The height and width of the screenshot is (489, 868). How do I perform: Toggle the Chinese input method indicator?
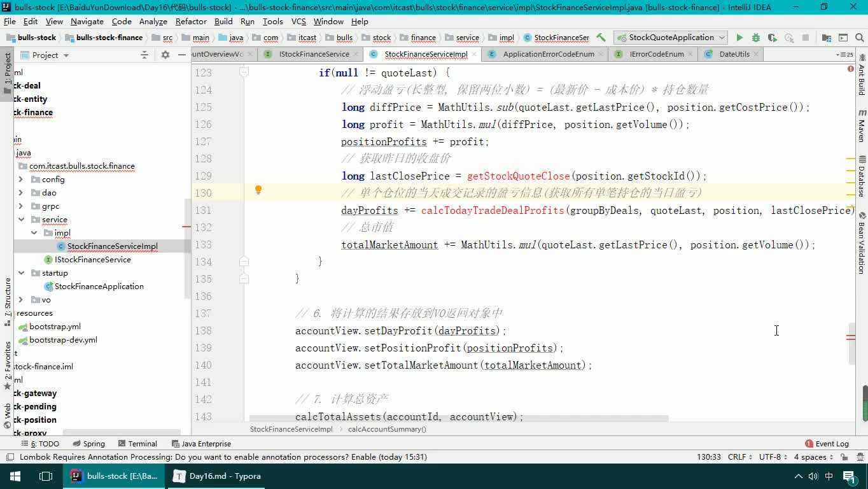(x=829, y=476)
